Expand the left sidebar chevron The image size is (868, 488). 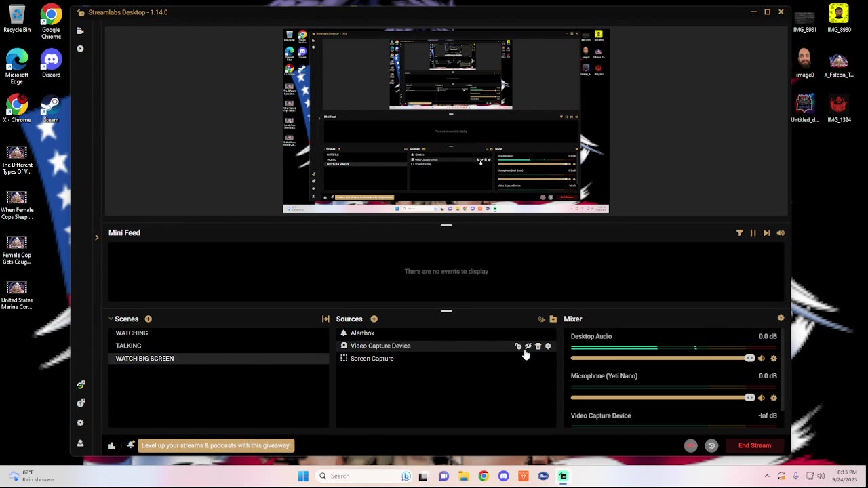point(96,237)
